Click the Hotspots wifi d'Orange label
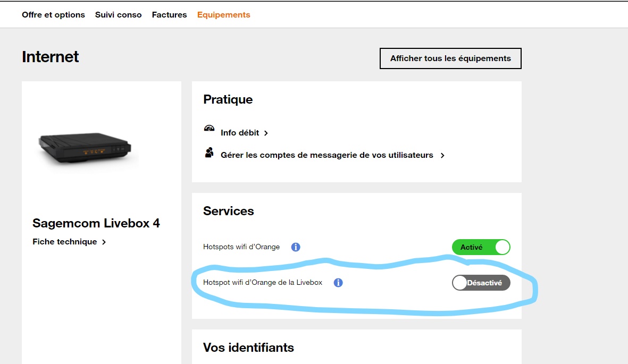 pyautogui.click(x=241, y=247)
